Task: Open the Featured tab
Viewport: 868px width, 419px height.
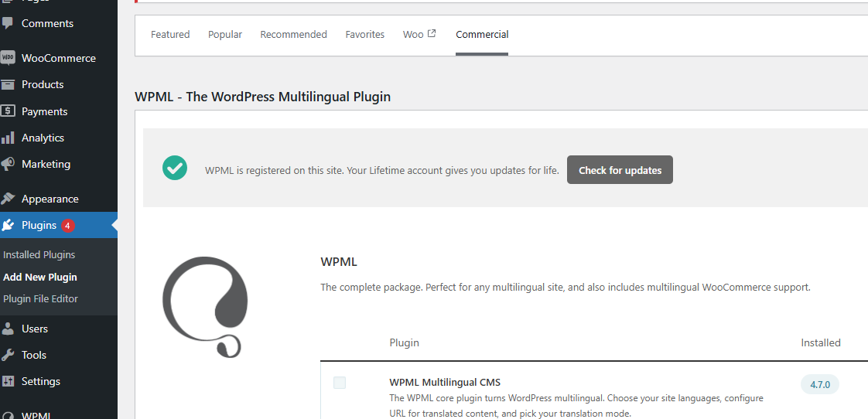Action: pos(170,34)
